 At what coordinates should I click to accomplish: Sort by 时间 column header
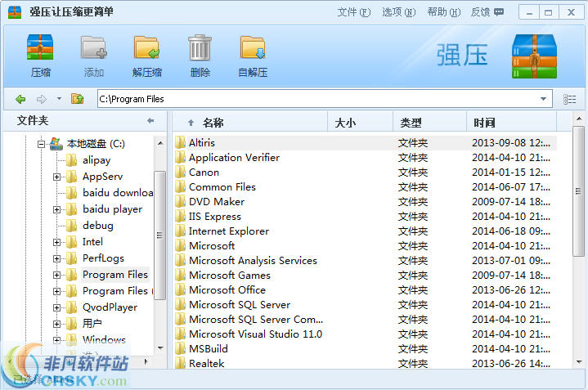(511, 123)
